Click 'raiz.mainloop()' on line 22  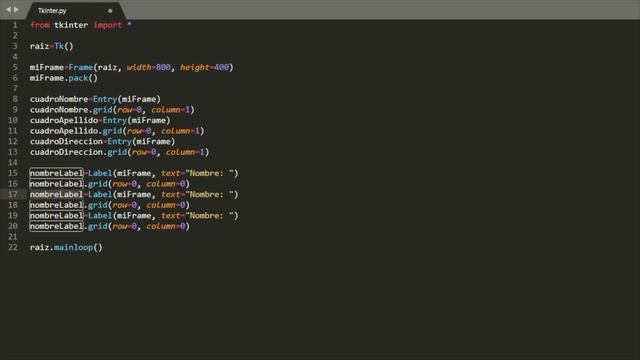pyautogui.click(x=66, y=247)
